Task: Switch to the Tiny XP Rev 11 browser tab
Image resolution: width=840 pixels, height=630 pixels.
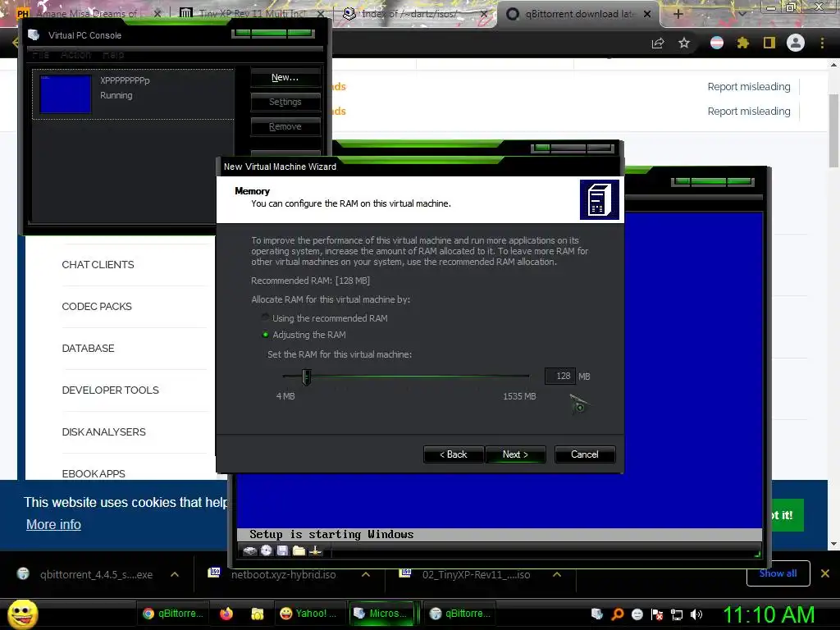Action: click(x=253, y=13)
